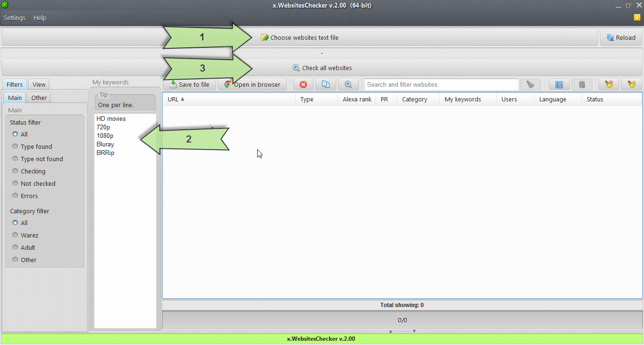Image resolution: width=644 pixels, height=345 pixels.
Task: Click the broom icon beside the search field
Action: [x=530, y=84]
